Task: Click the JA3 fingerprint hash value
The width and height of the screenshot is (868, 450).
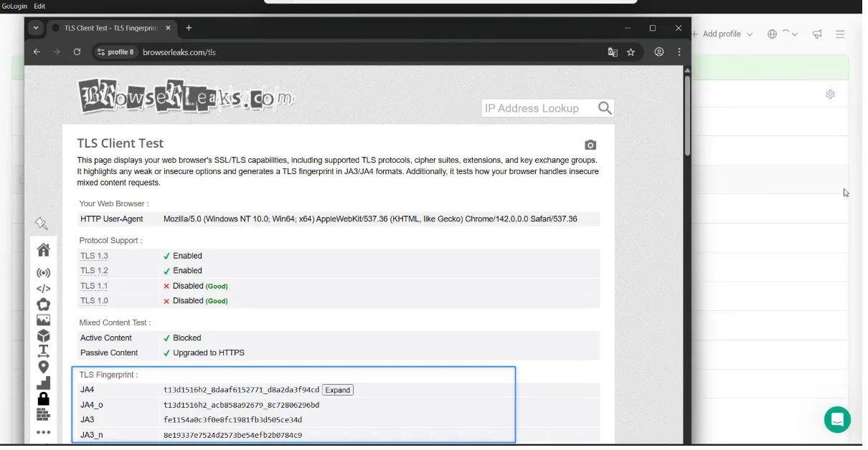Action: pos(232,420)
